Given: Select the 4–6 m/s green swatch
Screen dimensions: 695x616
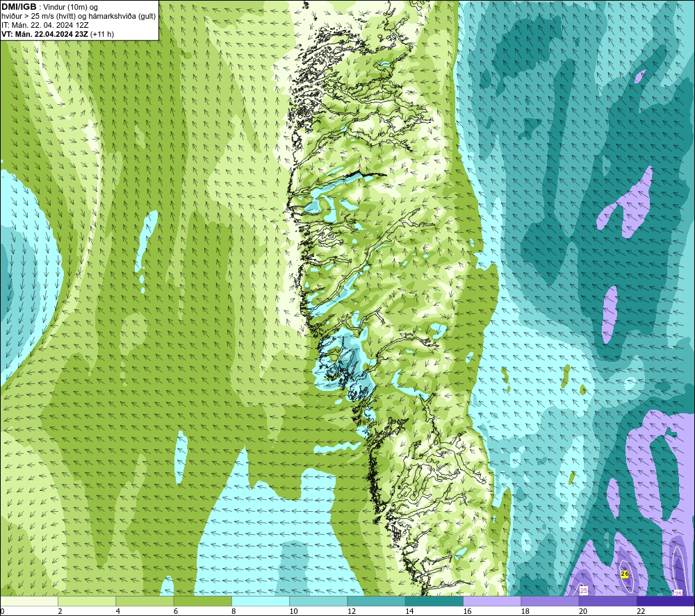Looking at the screenshot, I should [145, 601].
